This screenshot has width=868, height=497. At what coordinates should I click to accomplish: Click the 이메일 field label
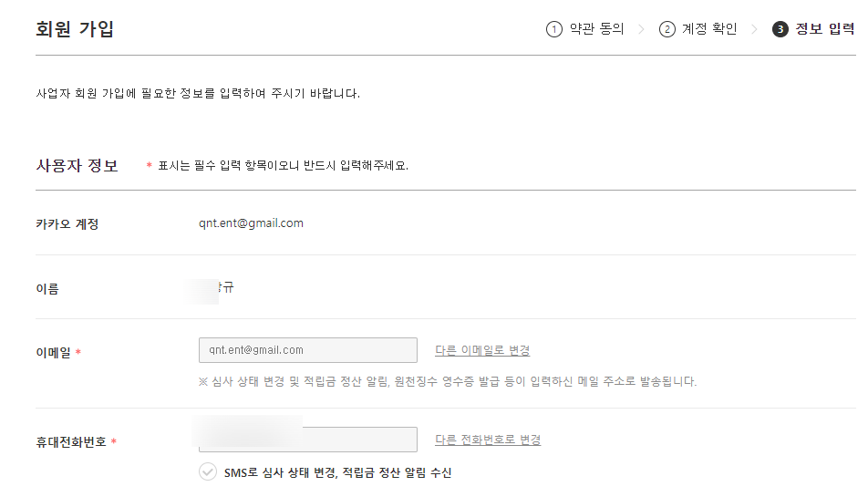[54, 353]
